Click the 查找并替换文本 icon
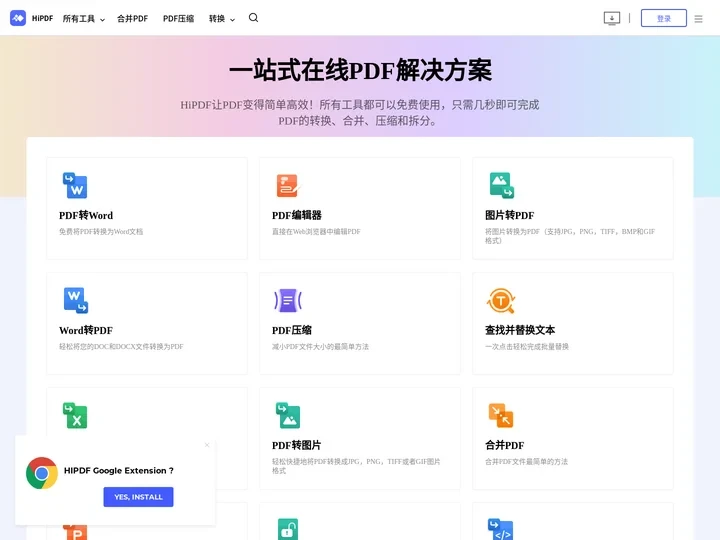 point(501,301)
